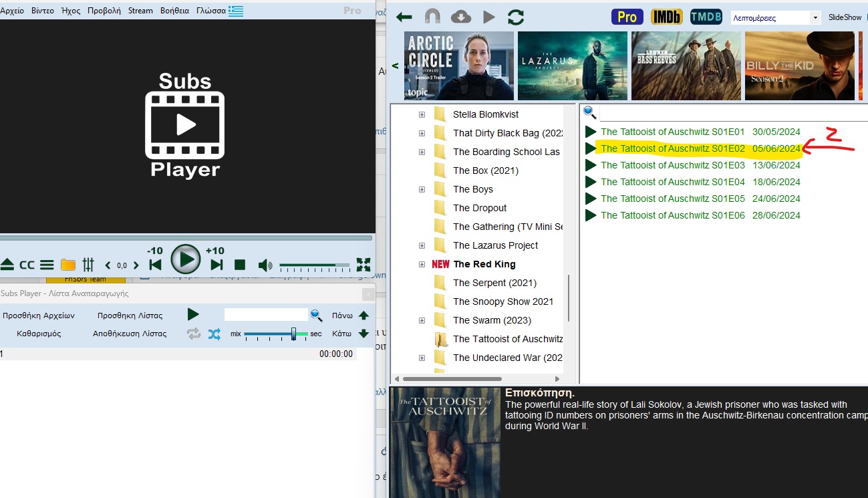
Task: Click the cloud download icon
Action: coord(461,17)
